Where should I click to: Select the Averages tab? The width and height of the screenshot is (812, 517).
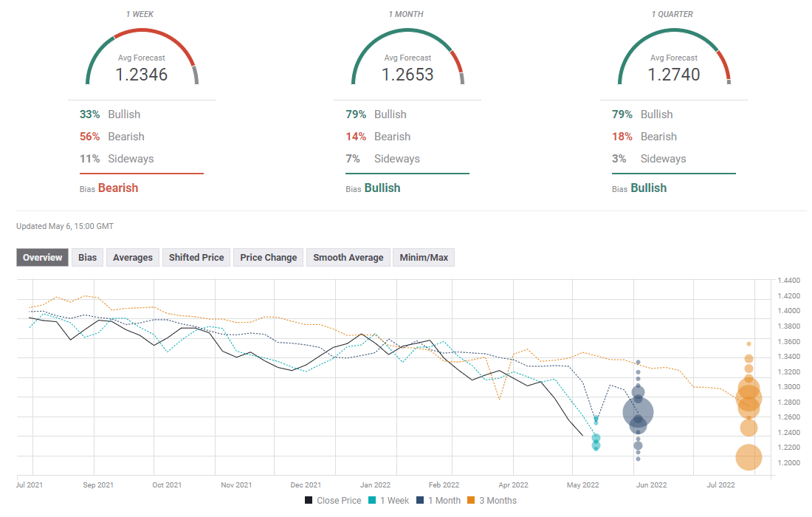(x=133, y=257)
